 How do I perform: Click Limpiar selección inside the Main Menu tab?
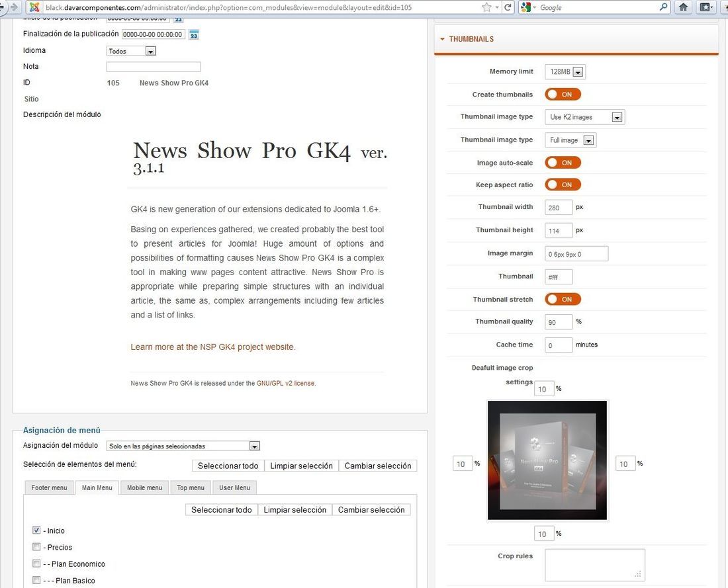(295, 509)
